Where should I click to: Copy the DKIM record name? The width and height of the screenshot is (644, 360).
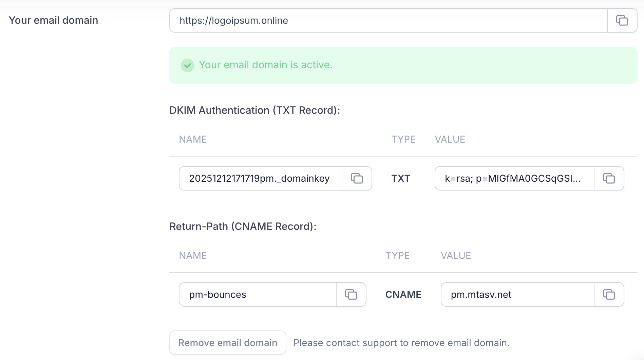click(357, 178)
